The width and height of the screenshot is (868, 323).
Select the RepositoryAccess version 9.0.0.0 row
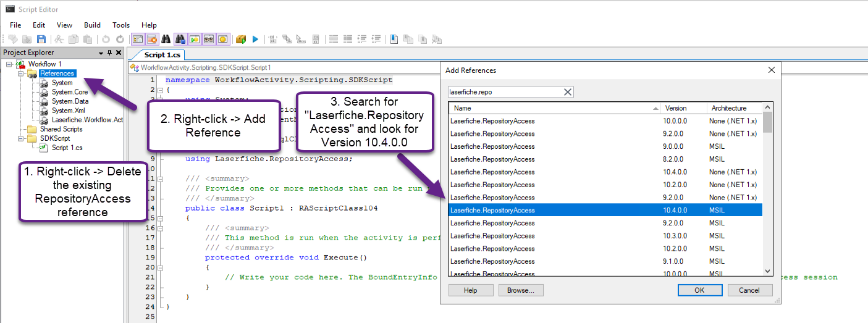(x=605, y=146)
